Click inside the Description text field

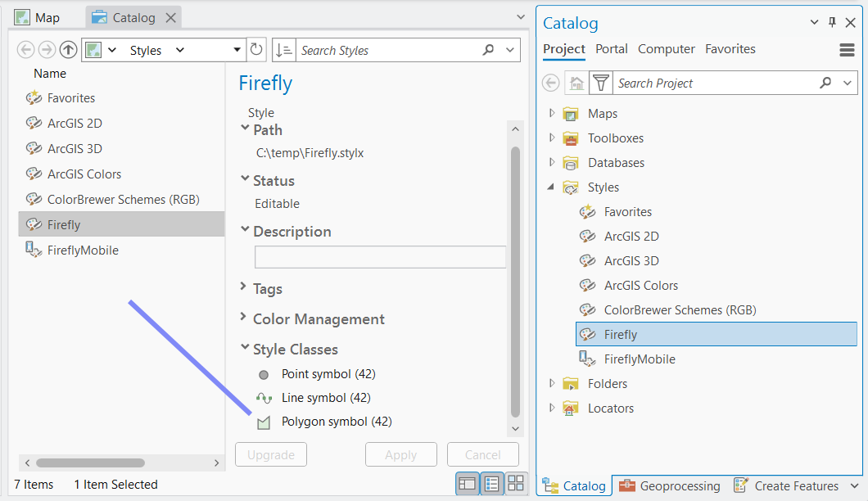(380, 257)
